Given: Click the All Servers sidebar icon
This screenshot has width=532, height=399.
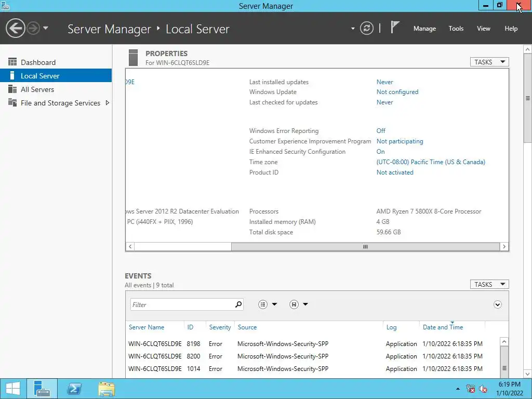Looking at the screenshot, I should point(12,89).
